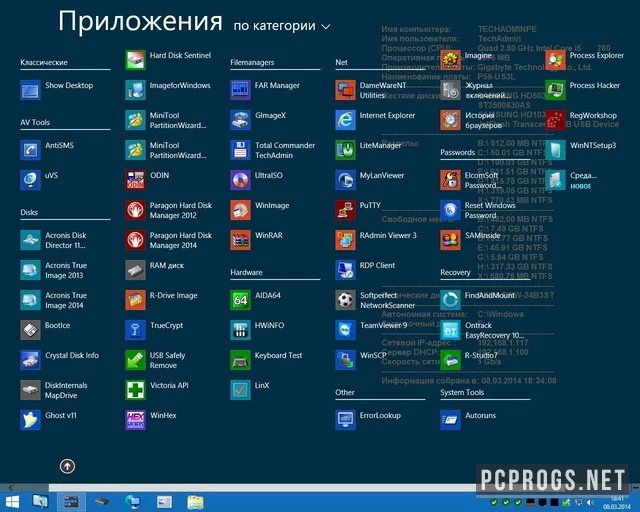Launch Keyboard Test icon
Viewport: 640px width, 512px height.
pos(240,360)
